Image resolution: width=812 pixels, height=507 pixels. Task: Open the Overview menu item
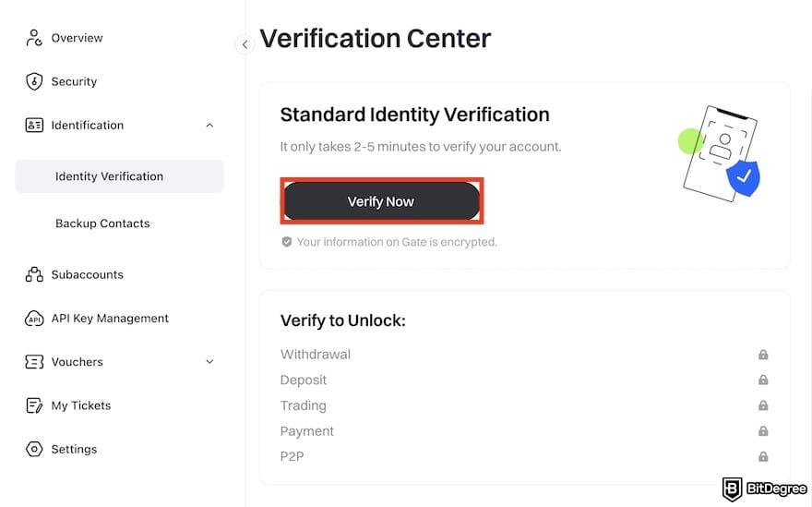coord(77,38)
